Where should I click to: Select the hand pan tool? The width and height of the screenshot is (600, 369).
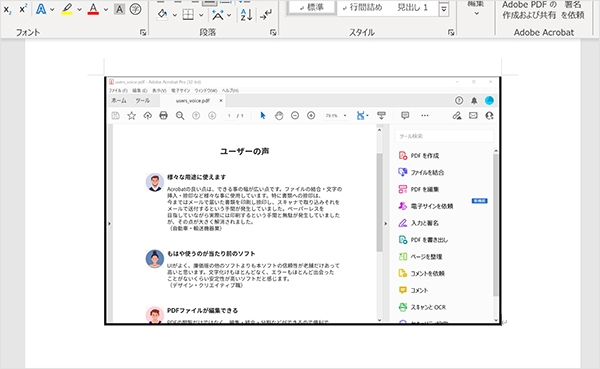tap(279, 115)
